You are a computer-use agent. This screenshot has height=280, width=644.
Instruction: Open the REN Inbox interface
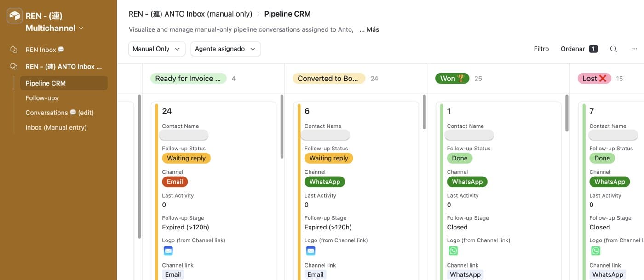pyautogui.click(x=45, y=50)
